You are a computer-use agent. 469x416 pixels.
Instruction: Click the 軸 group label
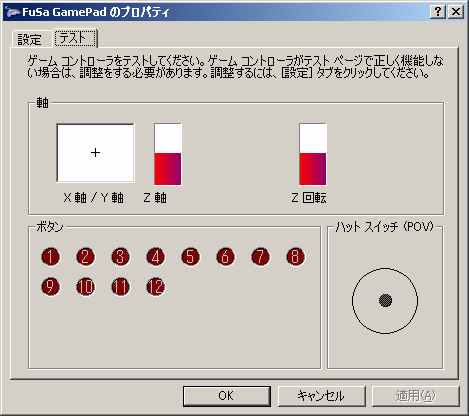(42, 103)
